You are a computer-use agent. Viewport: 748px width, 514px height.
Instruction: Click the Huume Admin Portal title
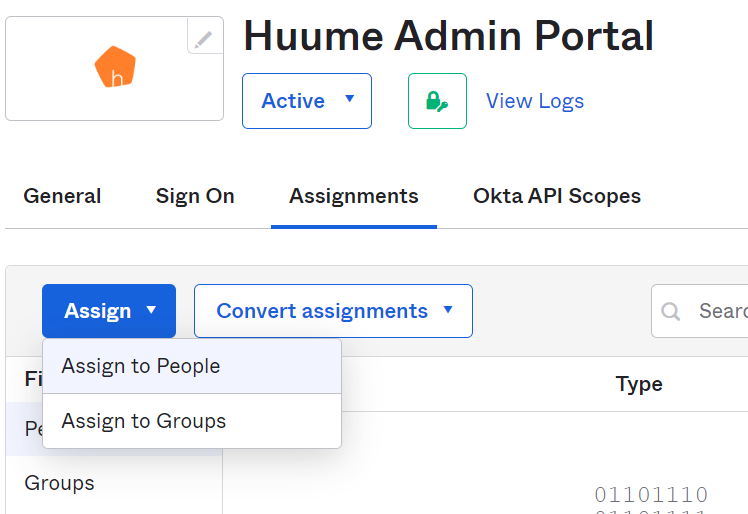pyautogui.click(x=448, y=36)
